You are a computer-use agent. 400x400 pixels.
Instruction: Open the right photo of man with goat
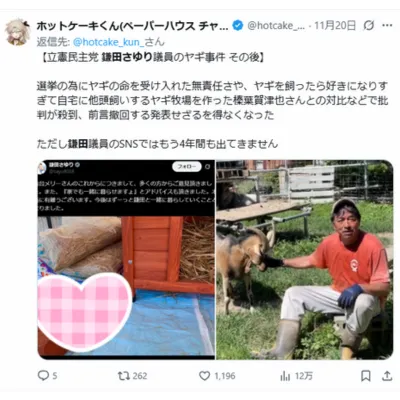coord(305,259)
